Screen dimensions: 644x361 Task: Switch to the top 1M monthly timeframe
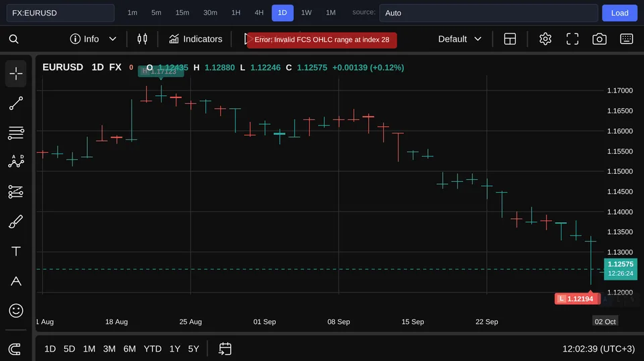331,13
